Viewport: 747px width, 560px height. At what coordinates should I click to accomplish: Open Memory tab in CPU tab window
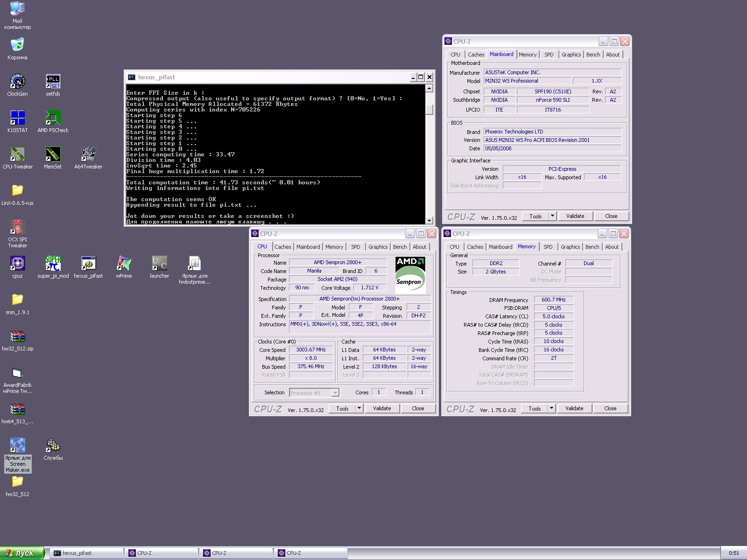pos(334,247)
